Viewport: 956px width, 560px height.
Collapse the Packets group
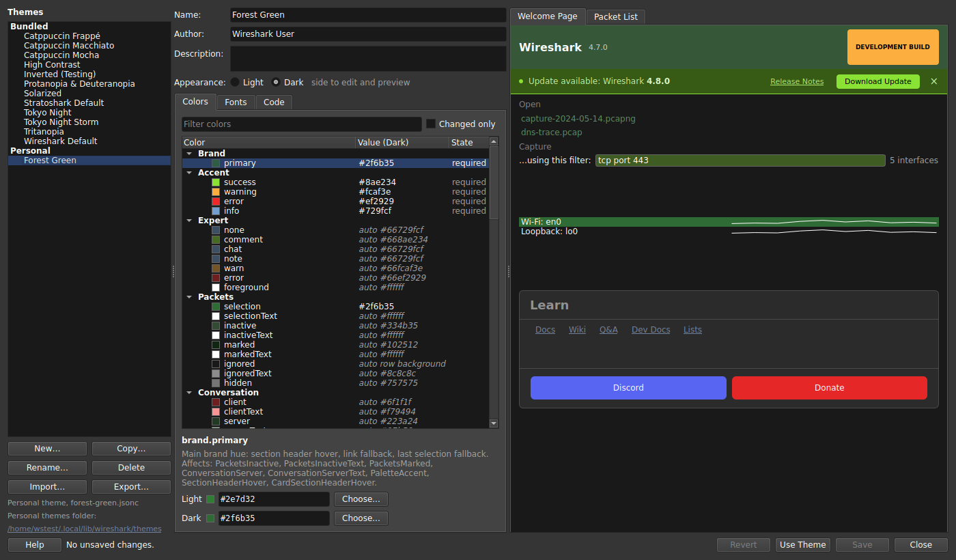[189, 297]
